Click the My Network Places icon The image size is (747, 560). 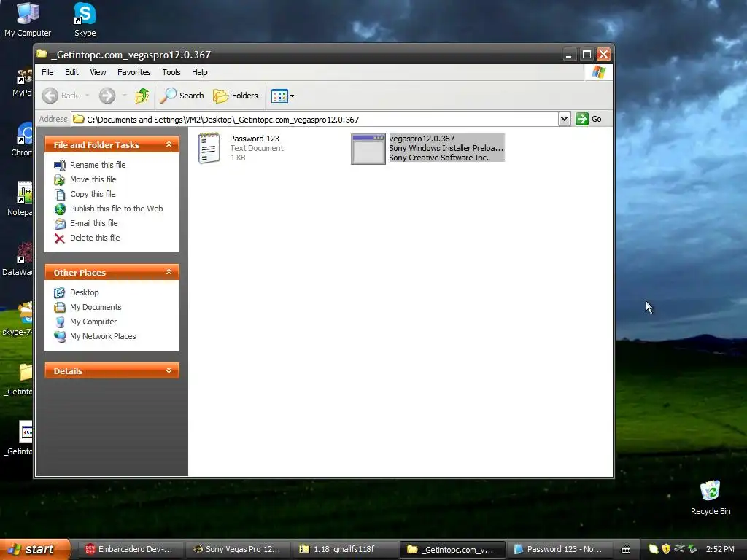[x=60, y=337]
